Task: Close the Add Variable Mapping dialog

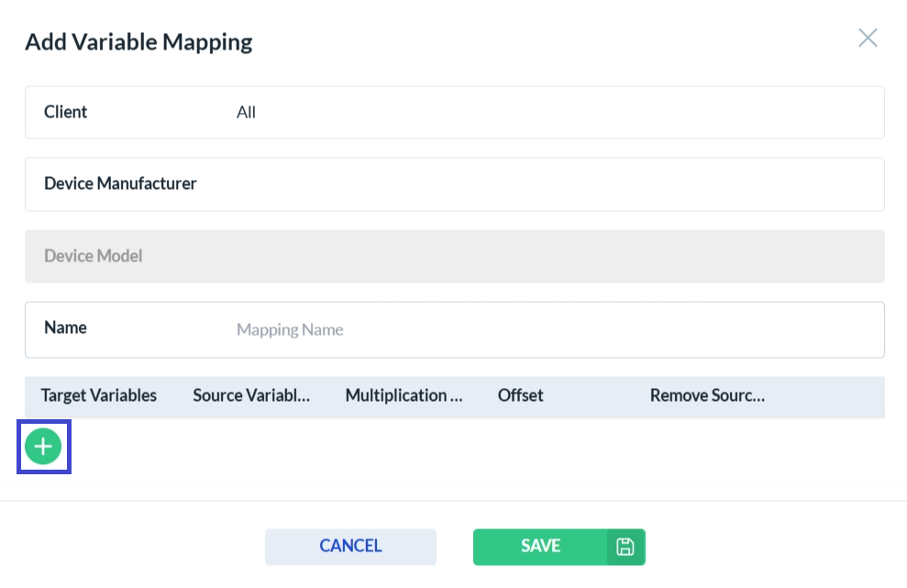Action: (x=867, y=38)
